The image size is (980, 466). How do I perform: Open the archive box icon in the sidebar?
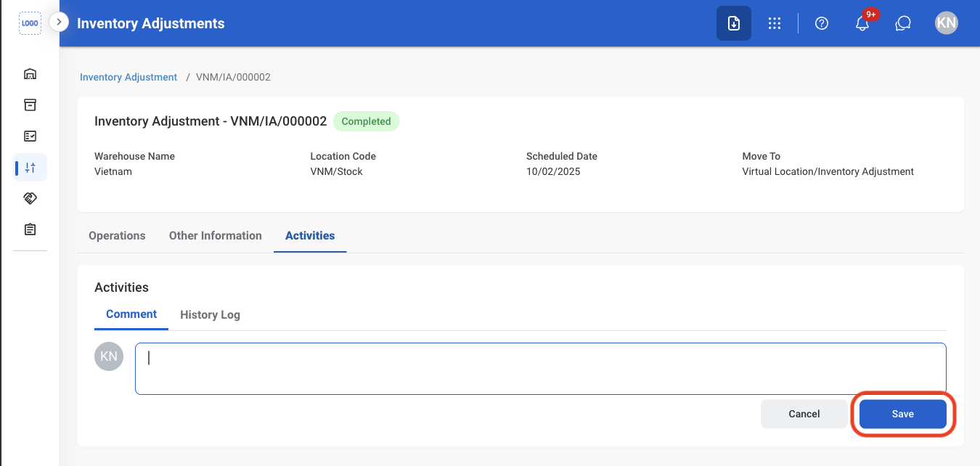tap(30, 105)
